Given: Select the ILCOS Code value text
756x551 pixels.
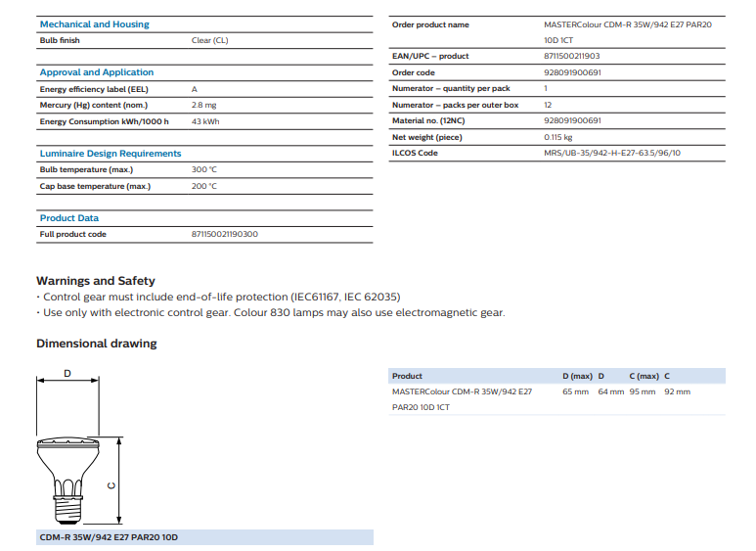Looking at the screenshot, I should [x=612, y=154].
